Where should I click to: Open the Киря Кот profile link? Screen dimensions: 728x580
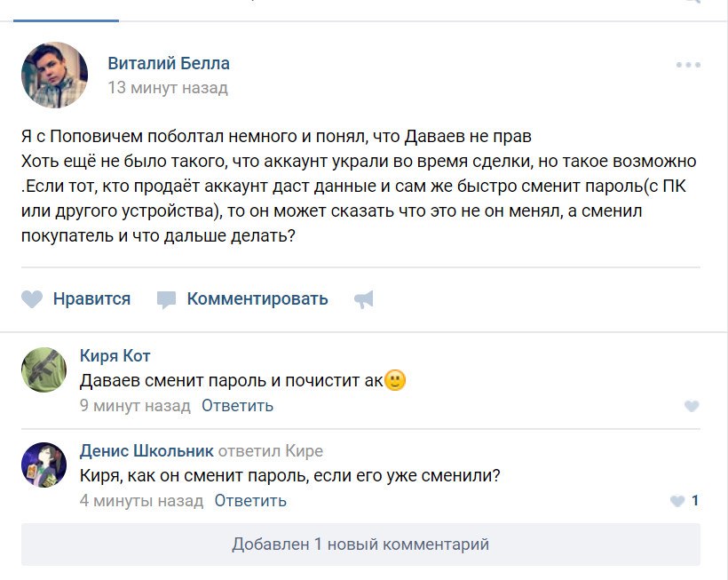[115, 356]
